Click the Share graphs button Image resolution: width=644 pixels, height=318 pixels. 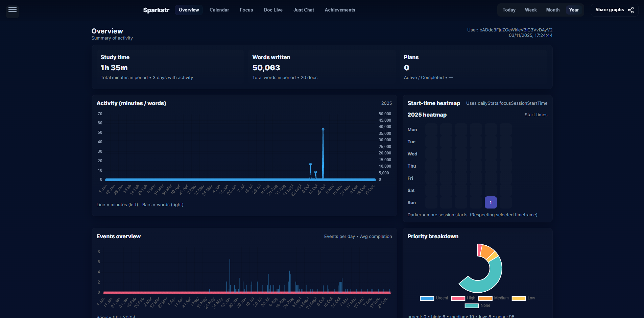[610, 9]
